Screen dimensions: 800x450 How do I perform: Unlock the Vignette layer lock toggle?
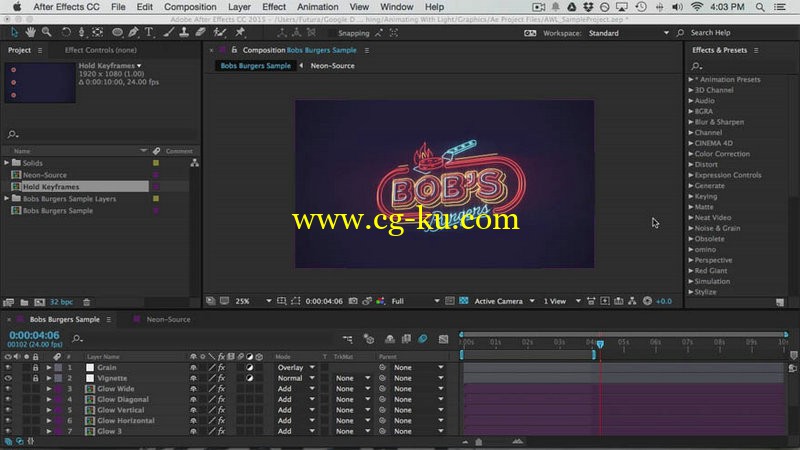coord(35,378)
